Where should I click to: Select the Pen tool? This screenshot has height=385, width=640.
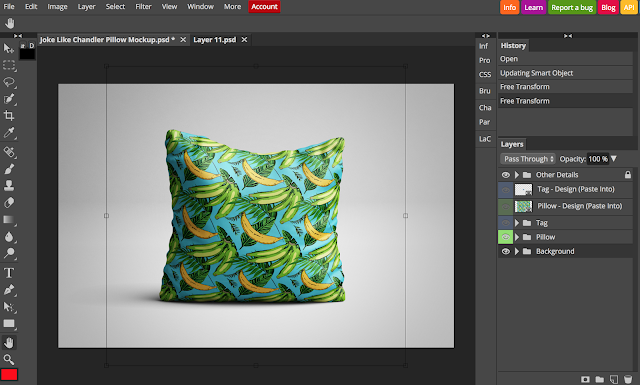(x=9, y=290)
